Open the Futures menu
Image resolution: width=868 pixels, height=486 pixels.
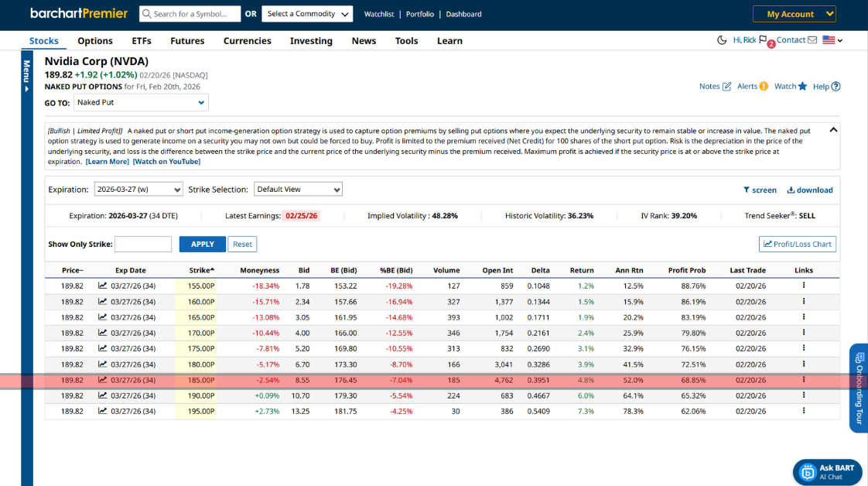[x=187, y=41]
